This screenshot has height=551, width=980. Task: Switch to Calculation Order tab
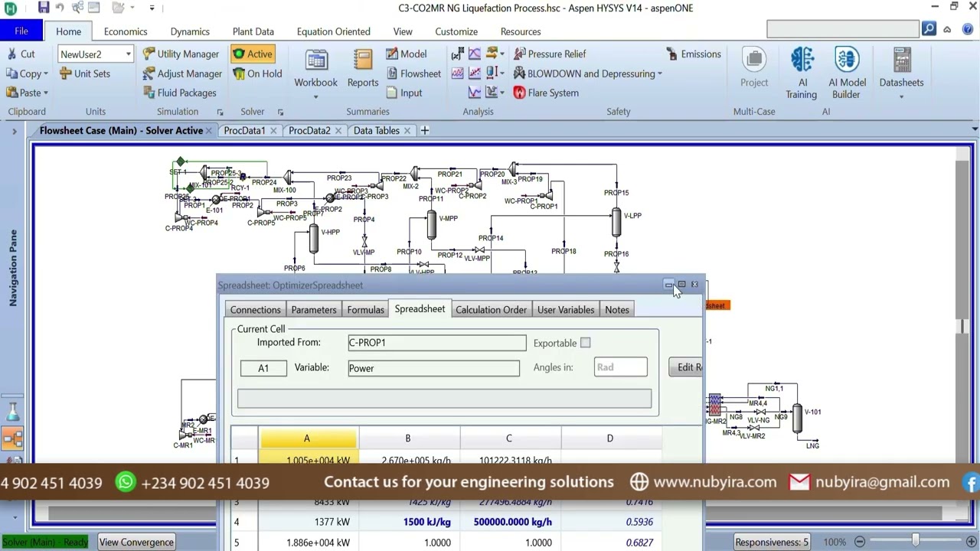491,309
